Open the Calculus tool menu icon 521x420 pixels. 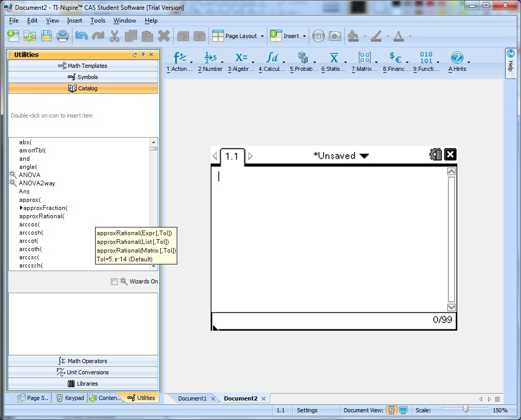click(272, 58)
